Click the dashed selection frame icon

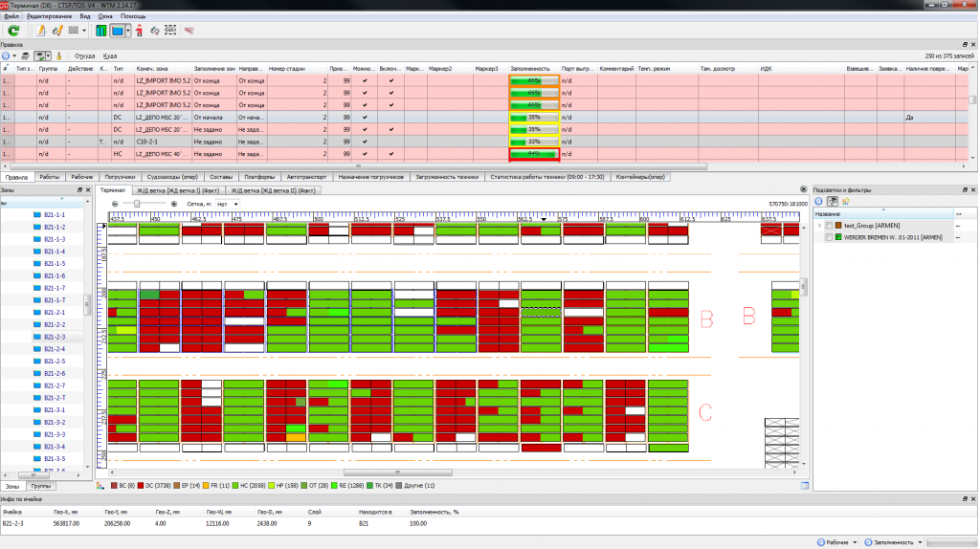(x=170, y=31)
